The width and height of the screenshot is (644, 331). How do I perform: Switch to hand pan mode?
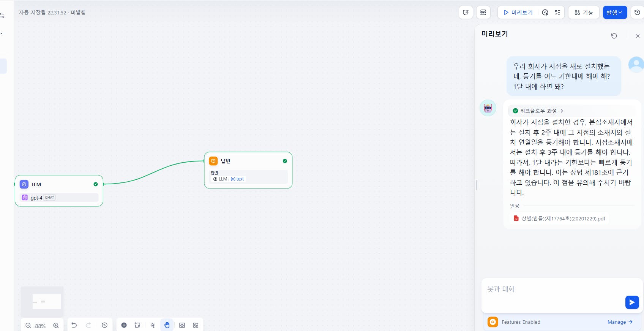167,325
